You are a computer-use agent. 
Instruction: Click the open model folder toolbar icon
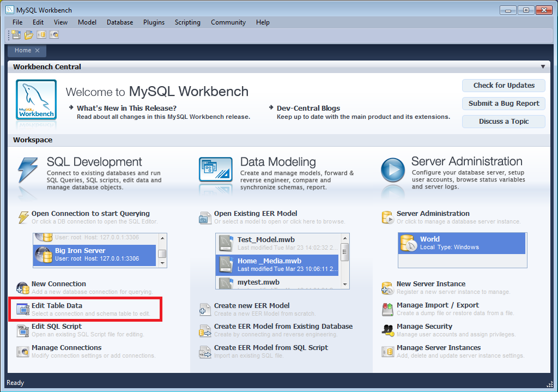point(29,35)
